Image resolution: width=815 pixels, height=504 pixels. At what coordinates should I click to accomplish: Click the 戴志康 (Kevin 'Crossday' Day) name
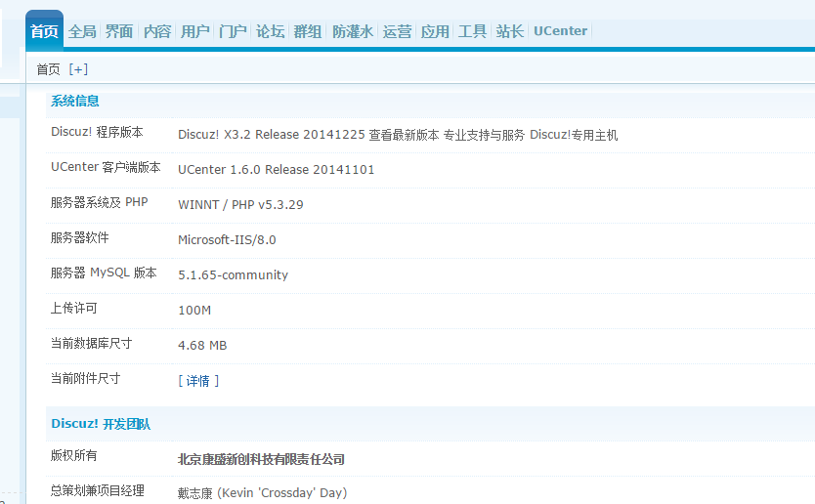tap(263, 493)
